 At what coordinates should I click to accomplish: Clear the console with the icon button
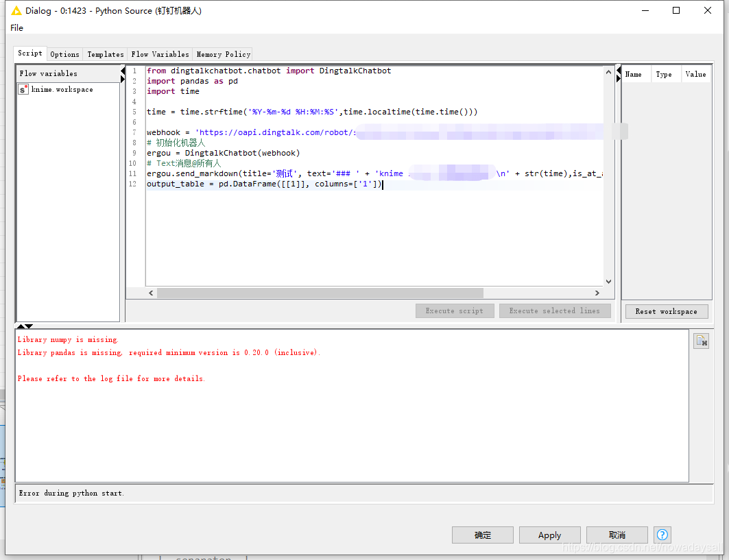[x=702, y=341]
